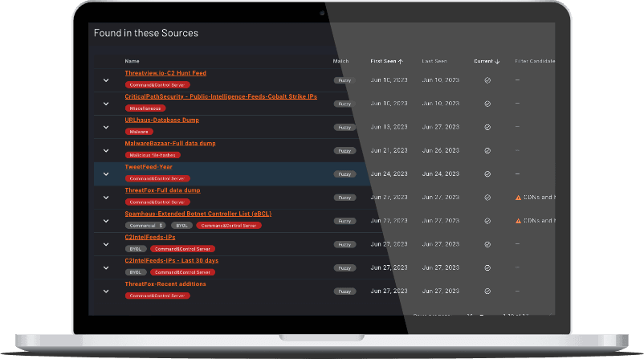Viewport: 644px width, 359px height.
Task: Click the BYOL tag on Spamhaus row
Action: pos(182,226)
